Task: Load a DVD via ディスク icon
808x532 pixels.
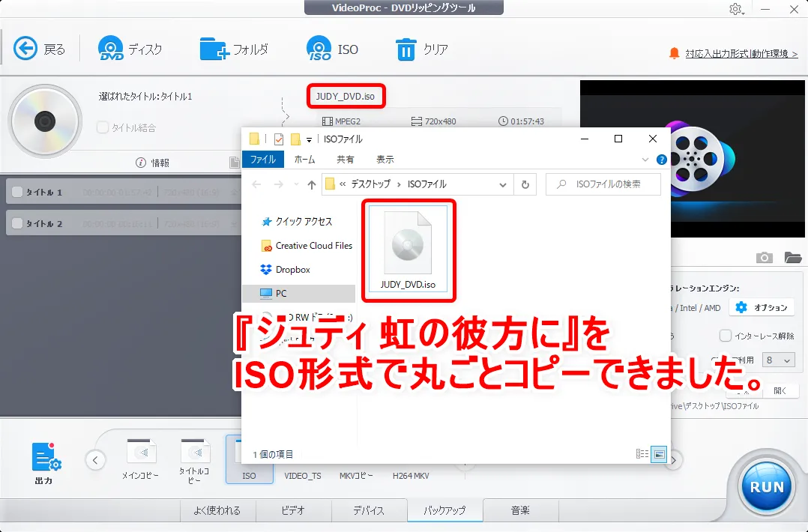Action: [x=130, y=49]
